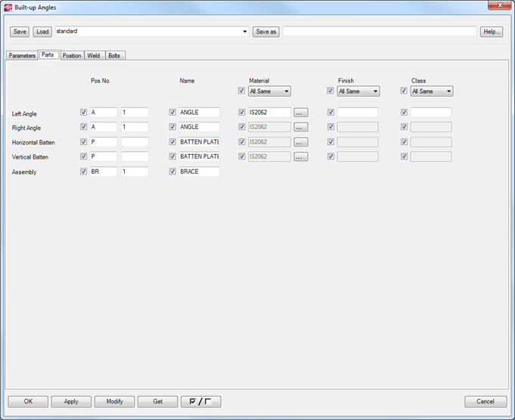This screenshot has width=515, height=420.
Task: Click the Save as button
Action: click(265, 32)
